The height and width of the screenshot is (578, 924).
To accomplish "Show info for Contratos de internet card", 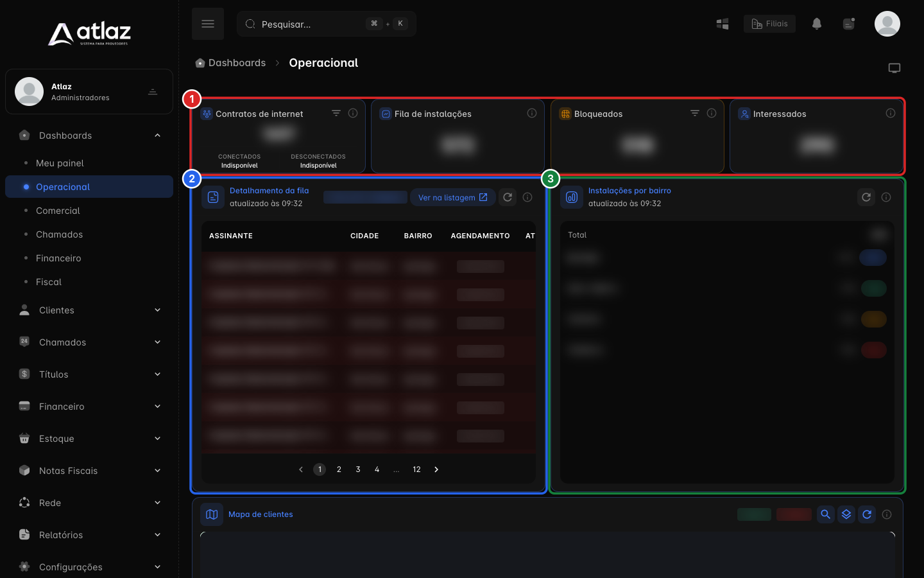I will point(353,113).
